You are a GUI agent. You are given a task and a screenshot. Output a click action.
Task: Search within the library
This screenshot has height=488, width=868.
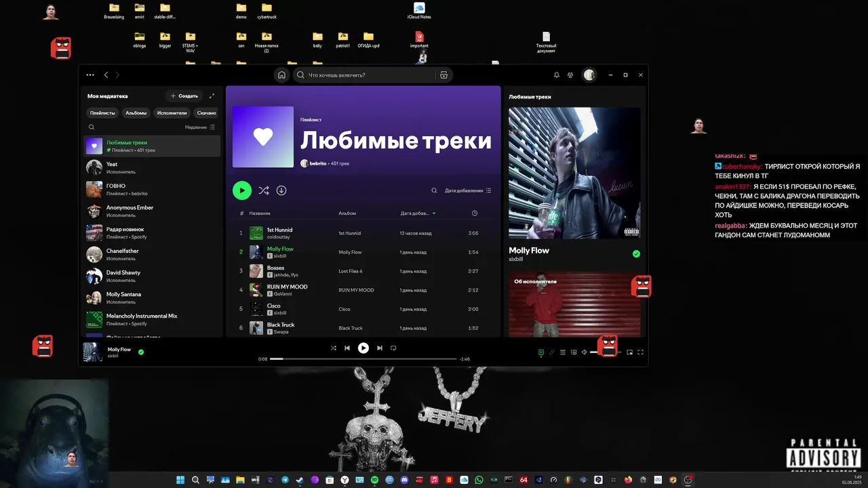pos(92,127)
